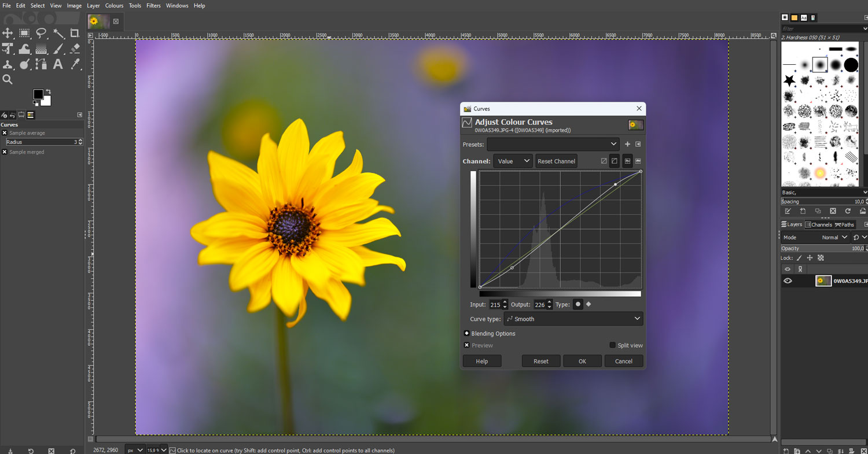Switch to the Eraser tool
This screenshot has height=454, width=868.
tap(74, 49)
